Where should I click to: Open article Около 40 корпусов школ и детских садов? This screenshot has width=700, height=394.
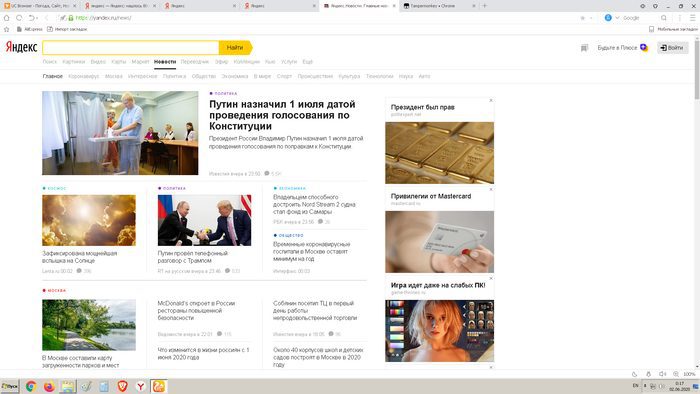click(x=318, y=357)
